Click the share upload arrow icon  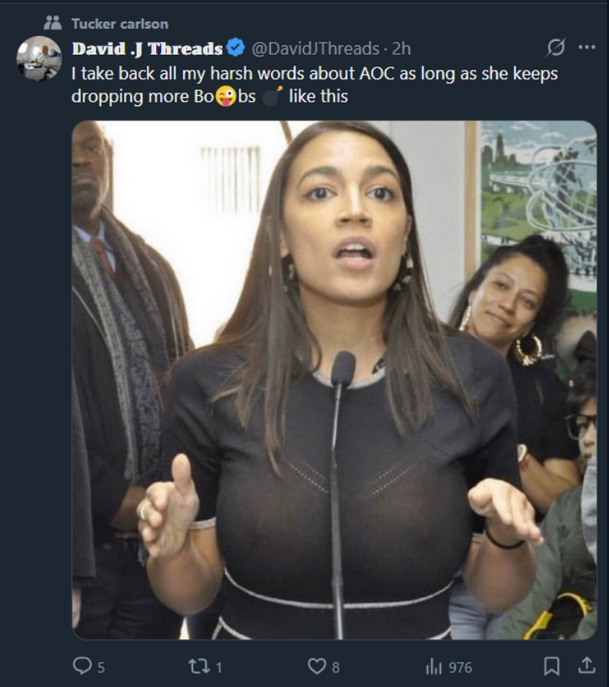(586, 666)
